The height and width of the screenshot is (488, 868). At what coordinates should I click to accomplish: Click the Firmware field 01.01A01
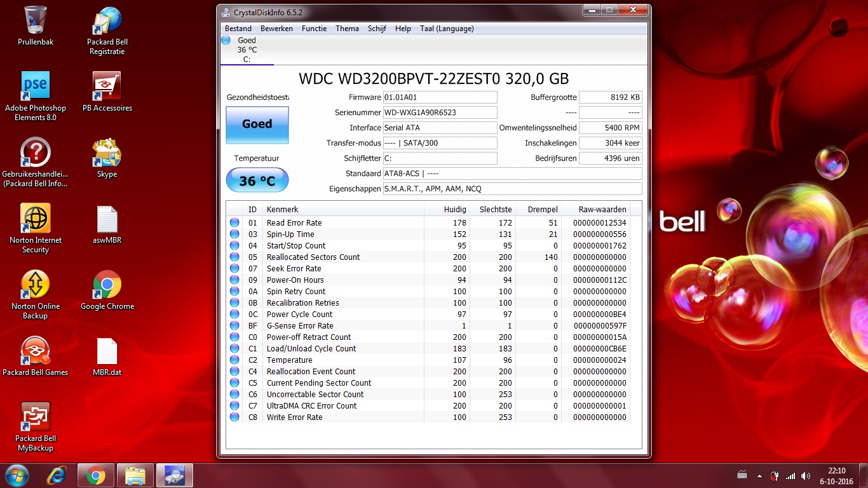[x=440, y=97]
